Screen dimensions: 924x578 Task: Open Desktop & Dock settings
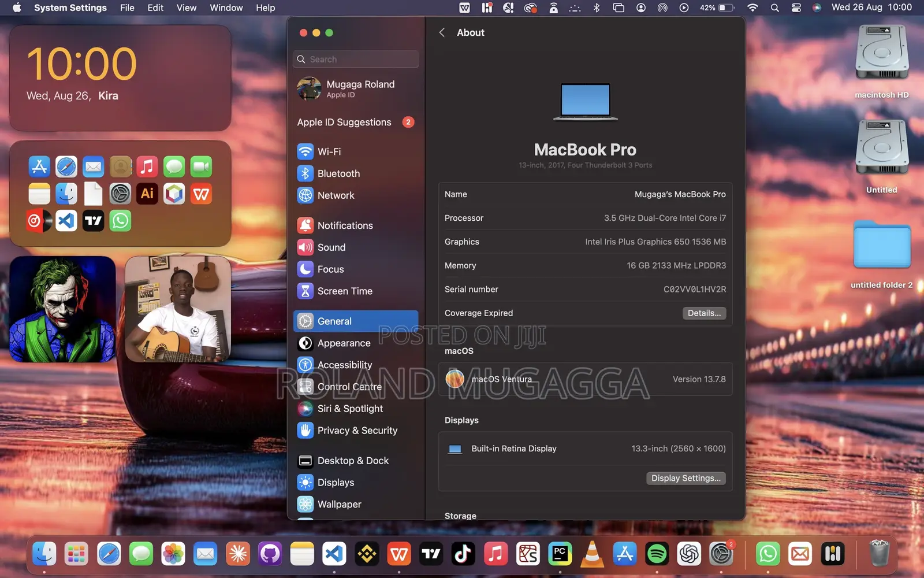pyautogui.click(x=356, y=461)
